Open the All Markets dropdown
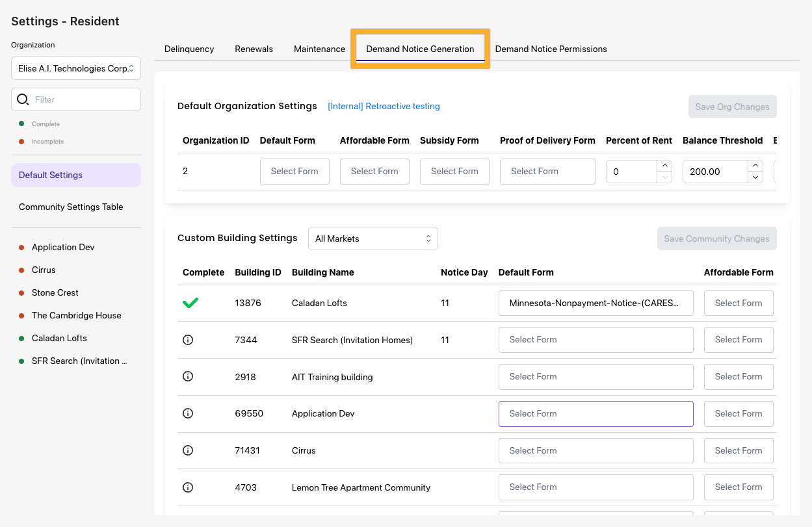Screen dimensions: 812x527 click(x=373, y=238)
